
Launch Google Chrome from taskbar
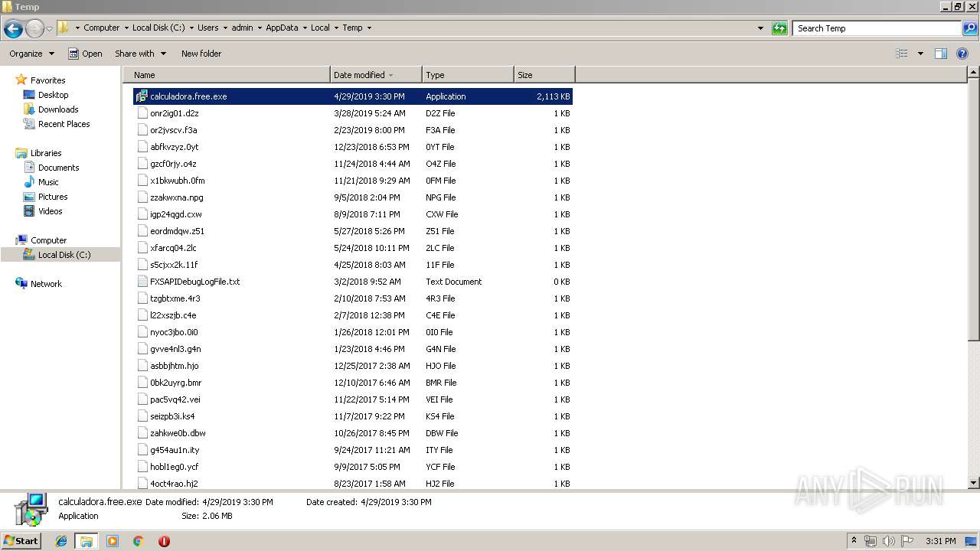point(139,541)
